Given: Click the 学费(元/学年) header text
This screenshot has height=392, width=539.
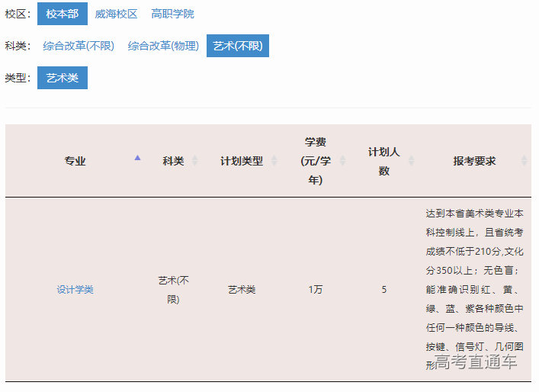Looking at the screenshot, I should [x=315, y=161].
